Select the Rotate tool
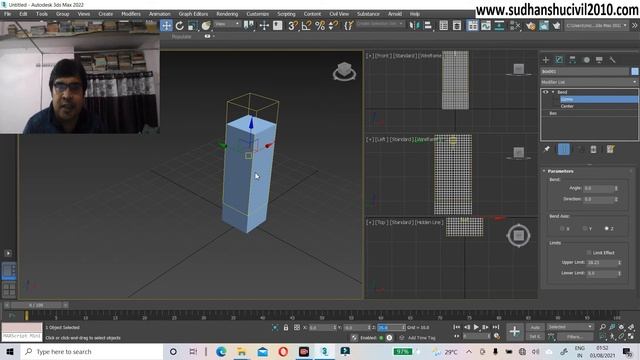The height and width of the screenshot is (360, 640). (x=180, y=26)
